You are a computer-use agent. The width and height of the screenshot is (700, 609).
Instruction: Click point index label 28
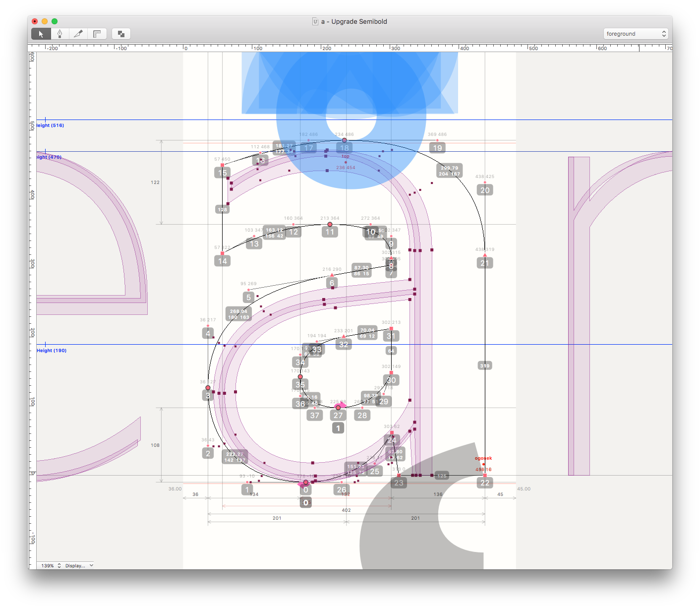(x=362, y=415)
